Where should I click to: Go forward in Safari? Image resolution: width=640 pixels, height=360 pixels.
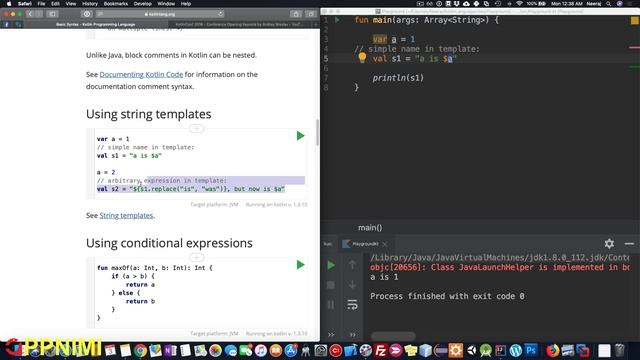click(x=39, y=14)
